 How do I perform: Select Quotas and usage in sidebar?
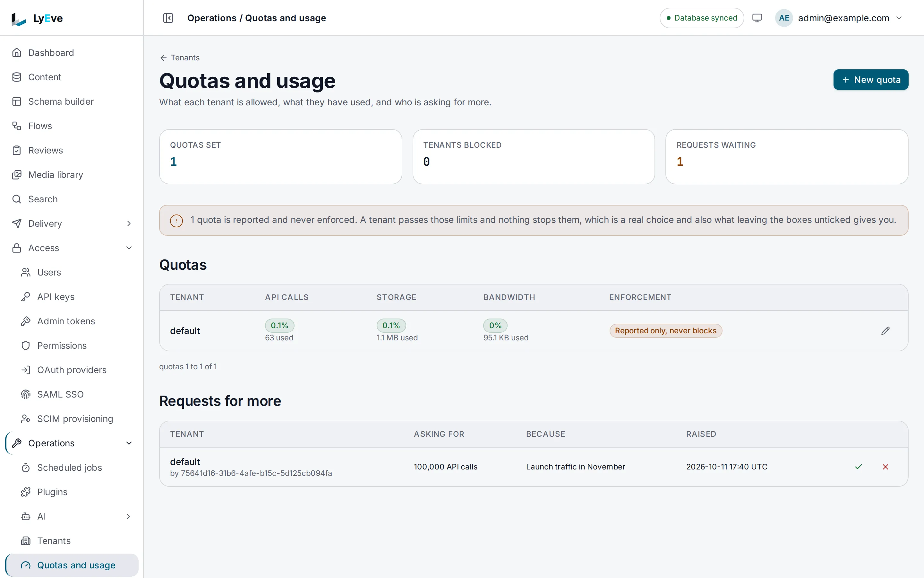(72, 565)
